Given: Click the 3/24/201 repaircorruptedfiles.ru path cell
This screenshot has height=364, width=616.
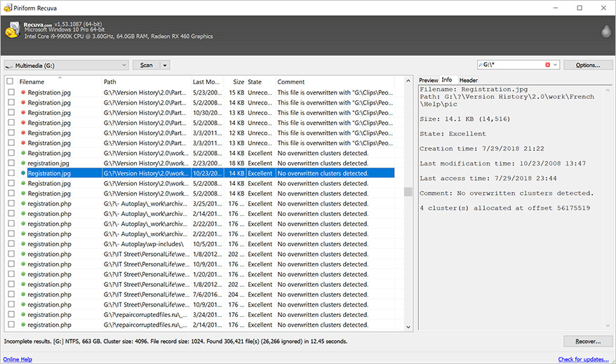Looking at the screenshot, I should [145, 314].
